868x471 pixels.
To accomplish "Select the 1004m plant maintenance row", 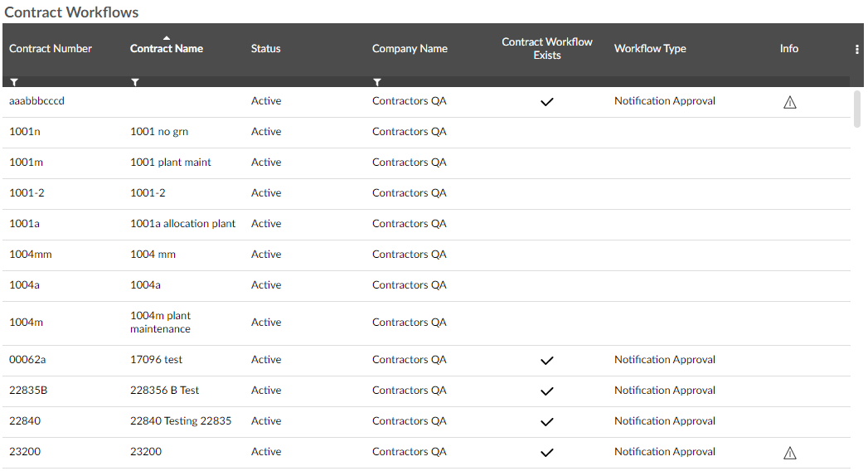I will tap(426, 323).
